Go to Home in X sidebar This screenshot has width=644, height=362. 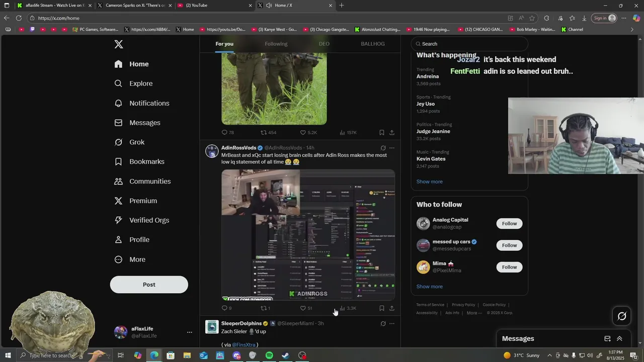coord(131,64)
